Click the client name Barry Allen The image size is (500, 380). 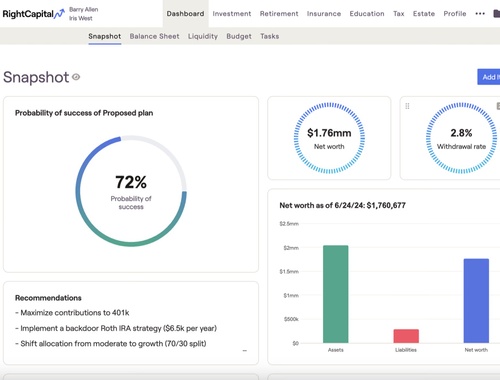pyautogui.click(x=83, y=9)
